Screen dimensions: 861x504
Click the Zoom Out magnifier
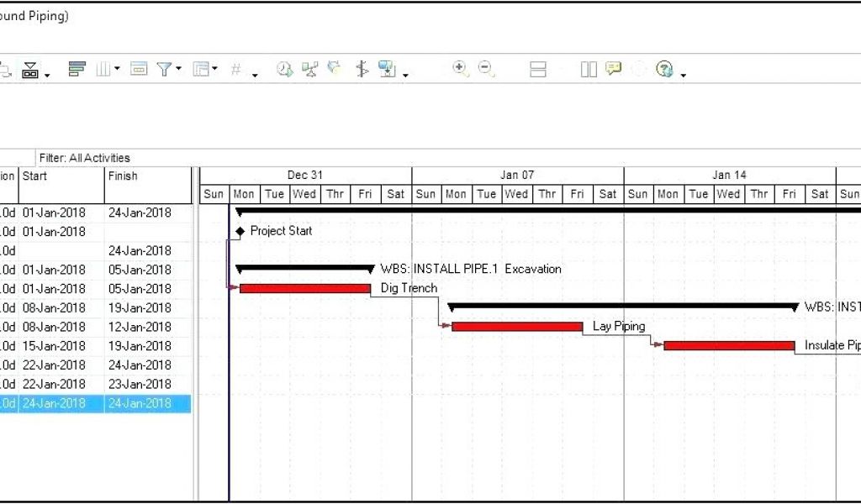486,69
